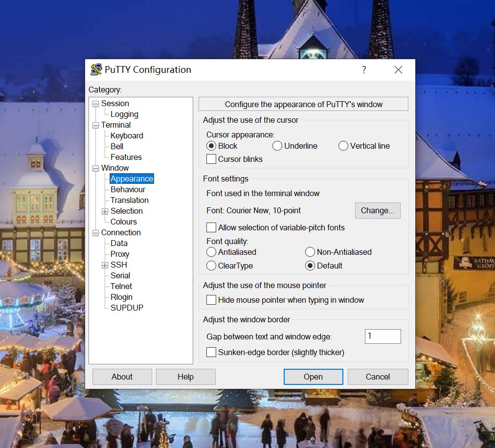This screenshot has width=495, height=448.
Task: Click the About button
Action: click(x=122, y=377)
